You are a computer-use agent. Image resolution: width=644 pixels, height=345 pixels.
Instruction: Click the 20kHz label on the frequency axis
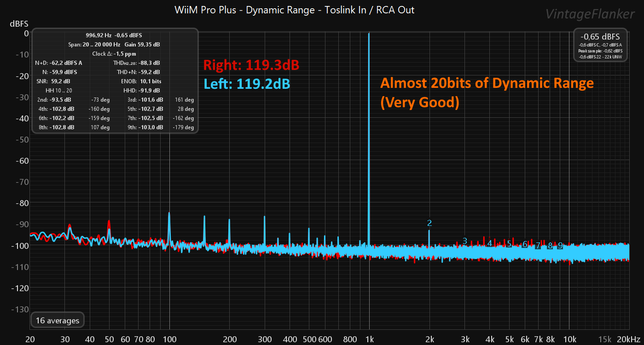(x=629, y=339)
